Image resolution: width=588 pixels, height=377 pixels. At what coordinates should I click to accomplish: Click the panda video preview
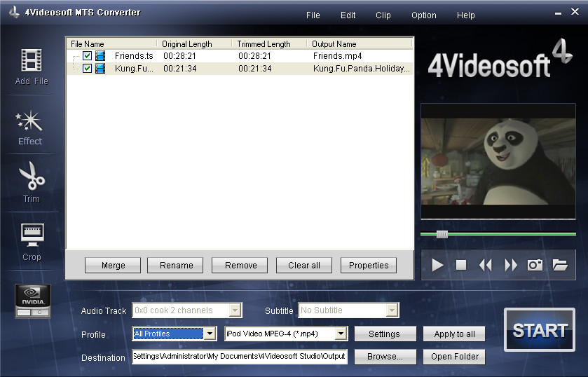point(498,161)
